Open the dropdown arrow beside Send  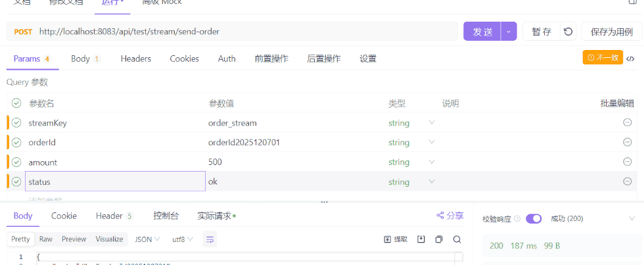[509, 32]
